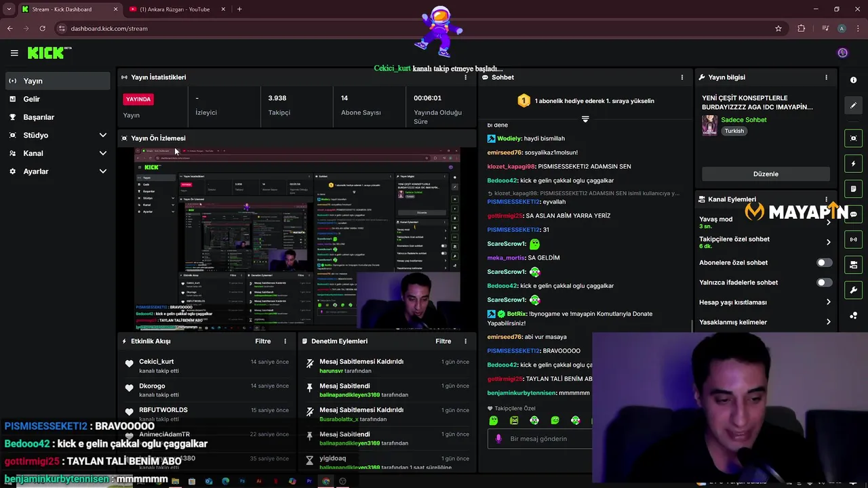
Task: Toggle the wrench stream info icon in right toolbar
Action: tap(853, 290)
